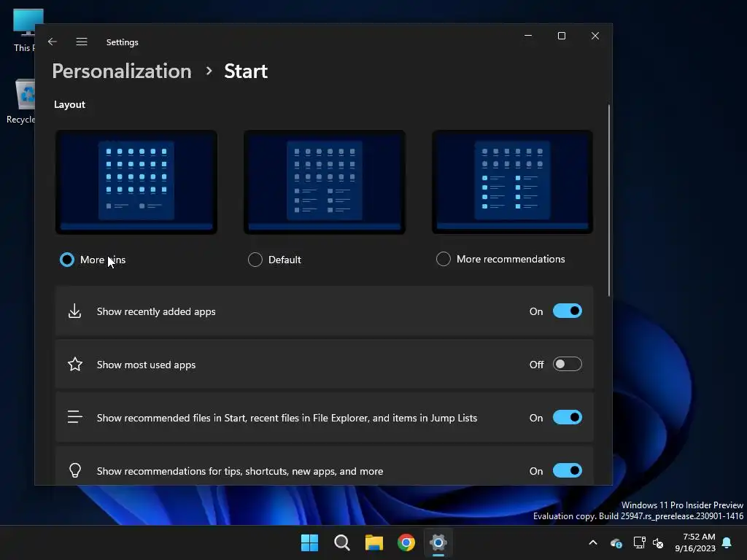Select the Default layout radio button
This screenshot has height=560, width=747.
point(255,260)
